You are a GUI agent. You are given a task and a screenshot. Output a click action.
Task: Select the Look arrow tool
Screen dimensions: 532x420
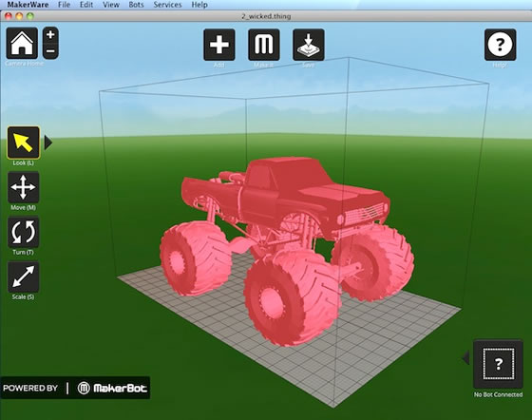(x=23, y=143)
